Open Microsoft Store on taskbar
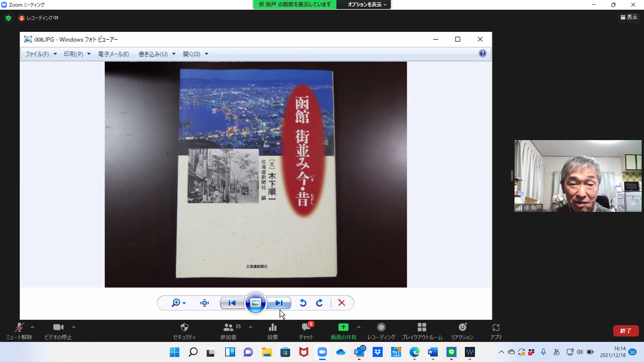644x362 pixels. click(x=285, y=352)
